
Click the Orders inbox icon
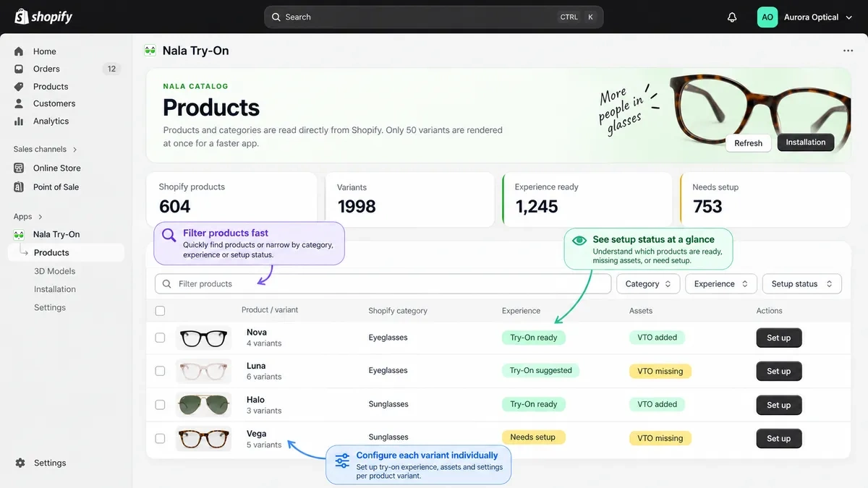click(19, 69)
